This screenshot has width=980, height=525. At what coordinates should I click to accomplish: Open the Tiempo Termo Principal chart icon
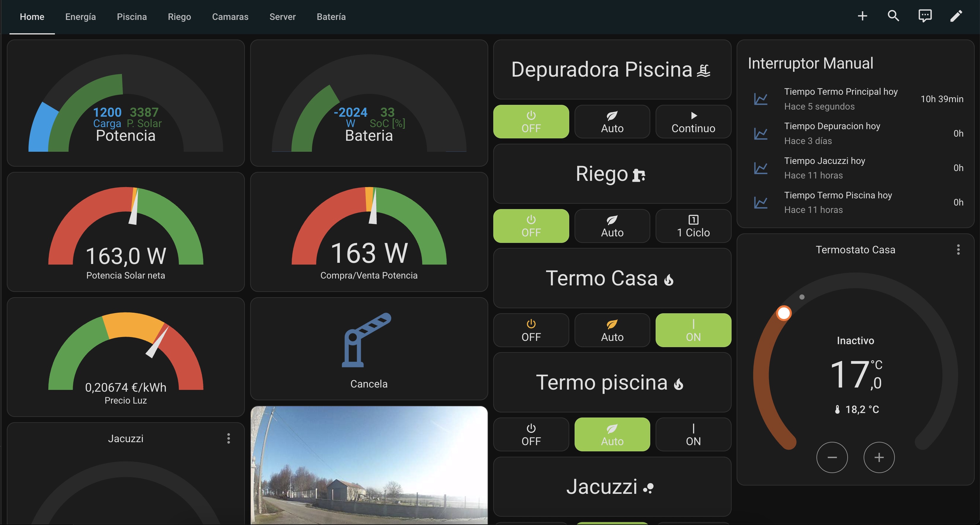click(761, 99)
